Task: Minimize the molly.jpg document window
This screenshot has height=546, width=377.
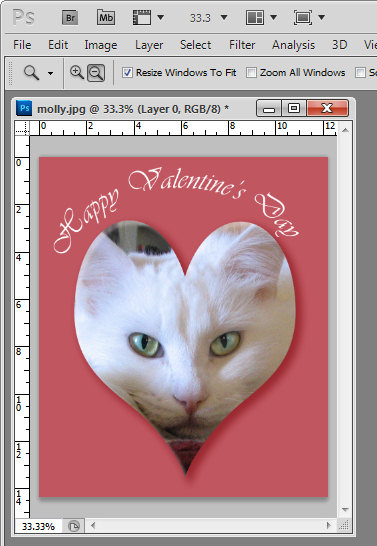Action: [269, 108]
